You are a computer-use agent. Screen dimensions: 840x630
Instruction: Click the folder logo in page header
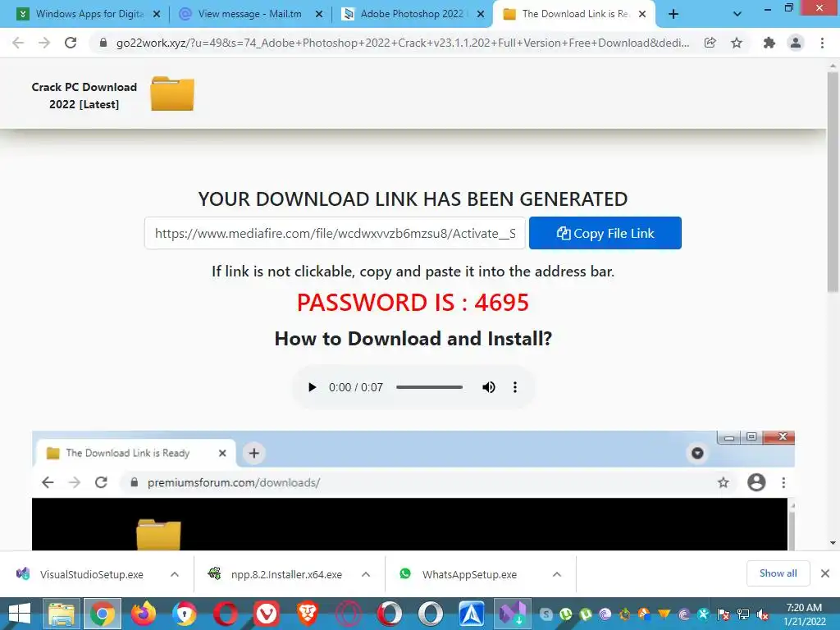172,94
